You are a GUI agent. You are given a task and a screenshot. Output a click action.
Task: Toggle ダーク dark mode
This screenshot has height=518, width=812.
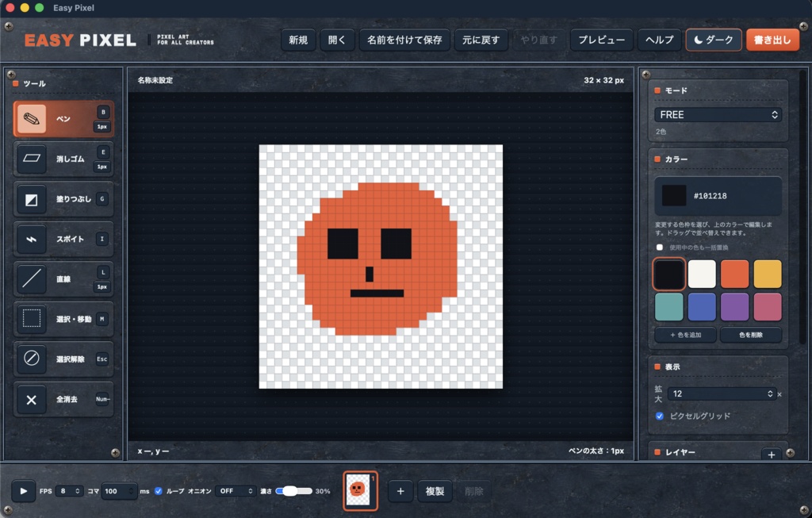[x=714, y=40]
